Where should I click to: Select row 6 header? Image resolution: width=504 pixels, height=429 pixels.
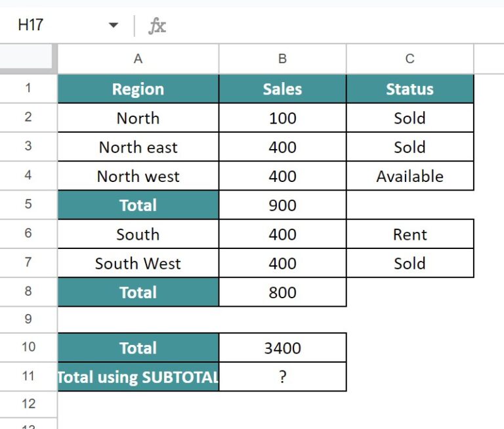28,233
